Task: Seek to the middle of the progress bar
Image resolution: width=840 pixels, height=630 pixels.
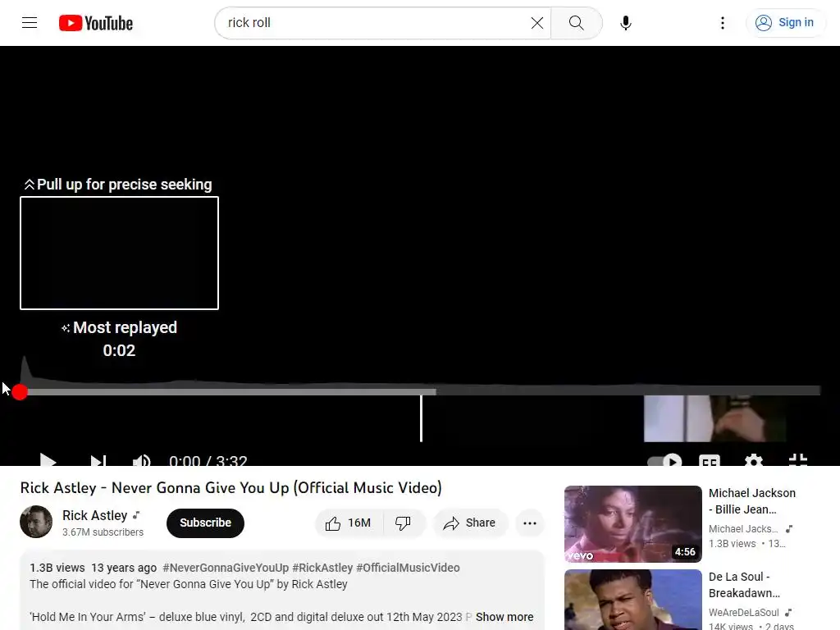Action: coord(420,391)
